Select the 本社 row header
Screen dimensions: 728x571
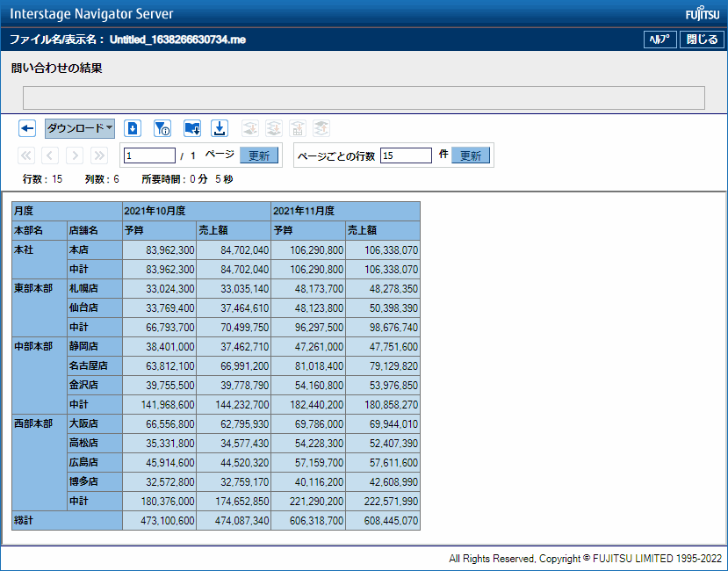(40, 259)
